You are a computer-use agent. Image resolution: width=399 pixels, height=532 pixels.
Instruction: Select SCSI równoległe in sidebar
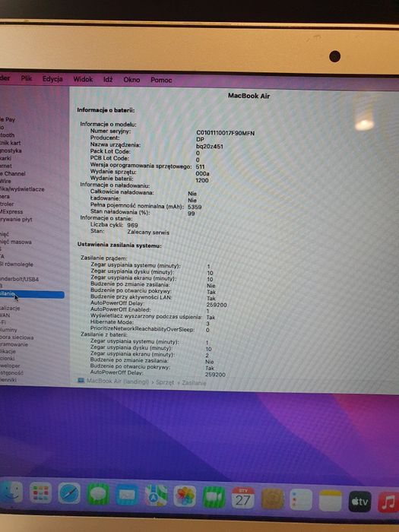pos(17,264)
